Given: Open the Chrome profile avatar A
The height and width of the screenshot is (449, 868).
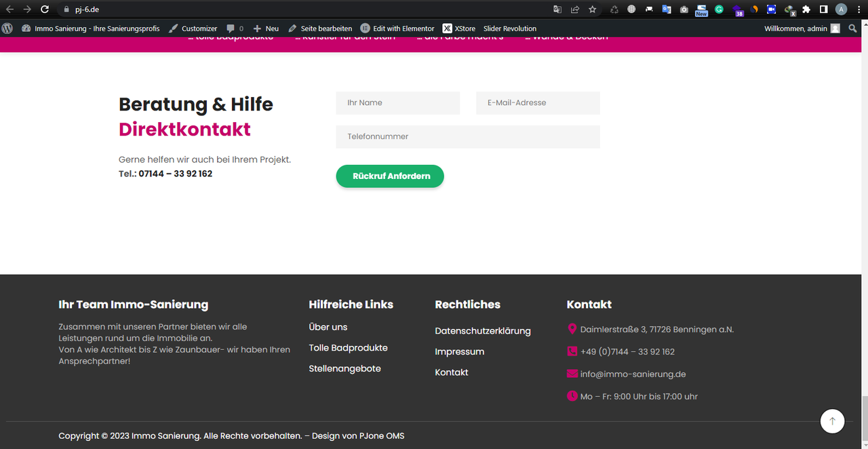Looking at the screenshot, I should point(841,9).
